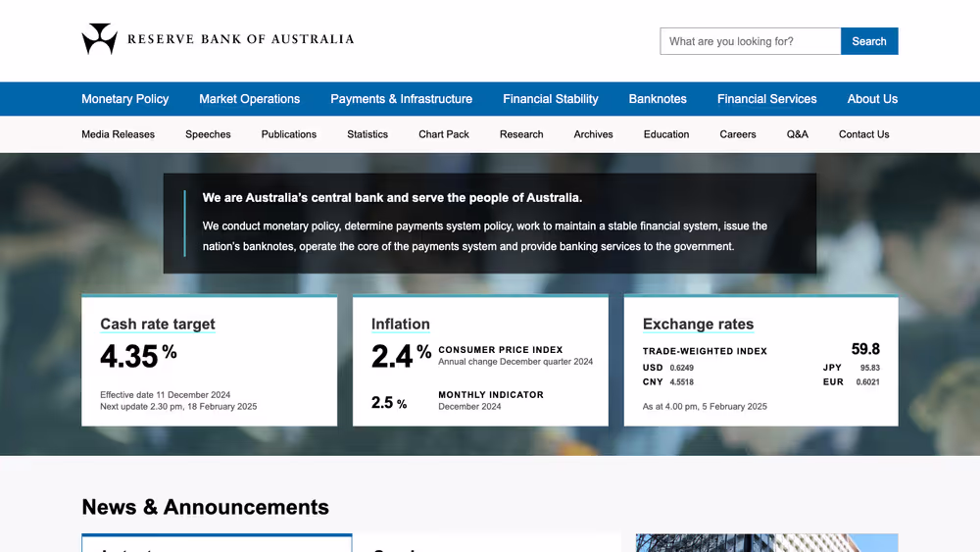Open the Contact Us page
The image size is (980, 552).
[863, 134]
